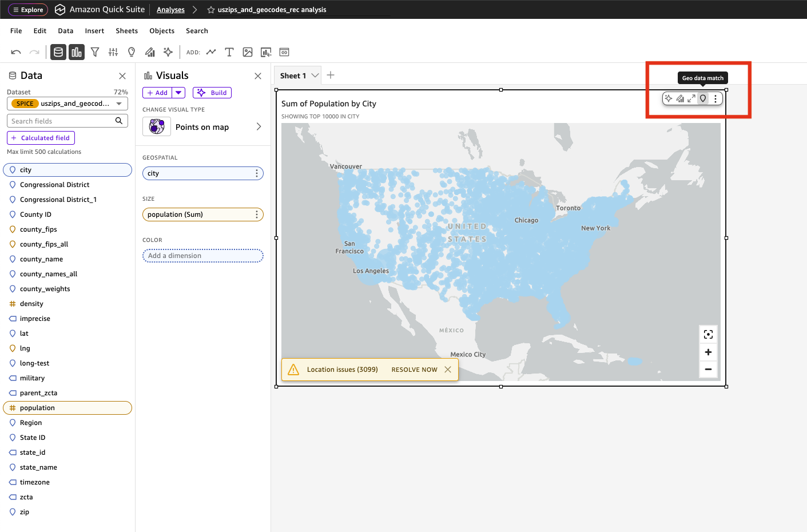Select the Sheet 1 tab
This screenshot has width=807, height=532.
tap(293, 76)
